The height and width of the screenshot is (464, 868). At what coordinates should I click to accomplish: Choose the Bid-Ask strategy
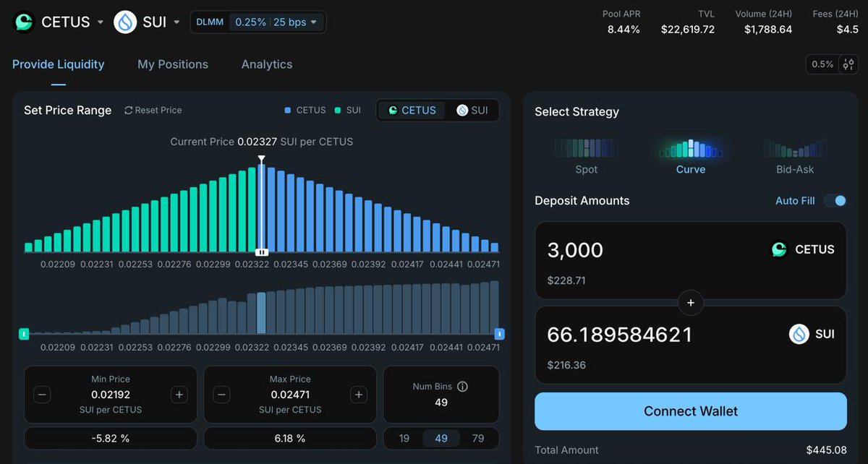(x=795, y=156)
